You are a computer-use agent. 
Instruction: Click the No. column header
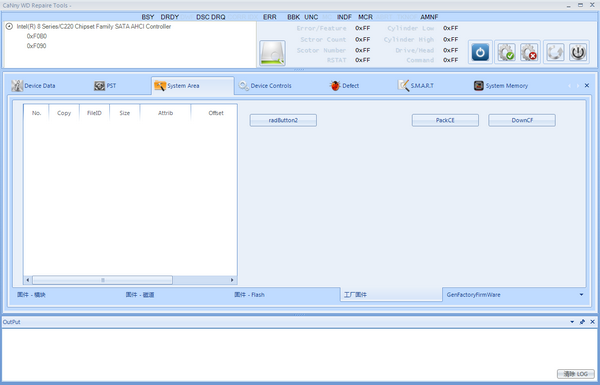click(x=36, y=113)
